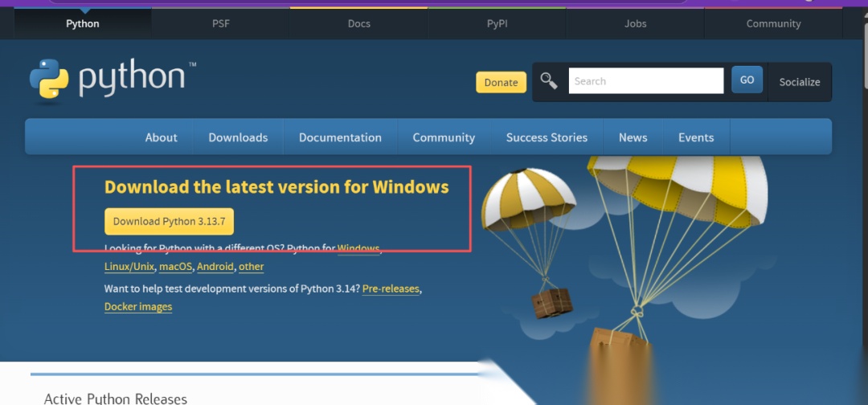Screen dimensions: 868x405
Task: Open the Events navigation menu
Action: pos(696,137)
